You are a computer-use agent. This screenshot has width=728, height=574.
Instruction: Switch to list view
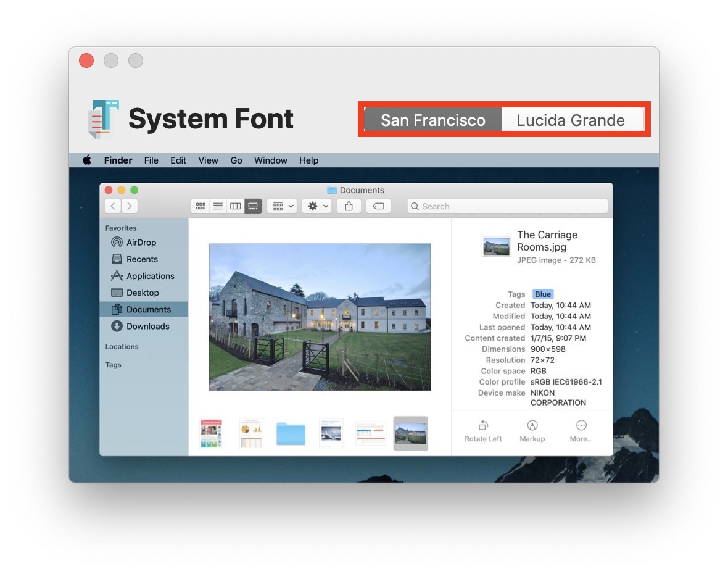(218, 206)
